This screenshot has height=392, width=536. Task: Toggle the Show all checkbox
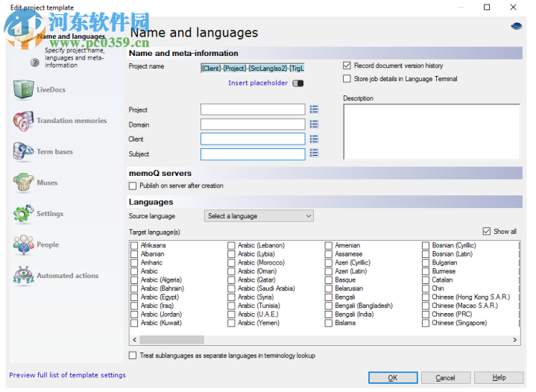487,231
